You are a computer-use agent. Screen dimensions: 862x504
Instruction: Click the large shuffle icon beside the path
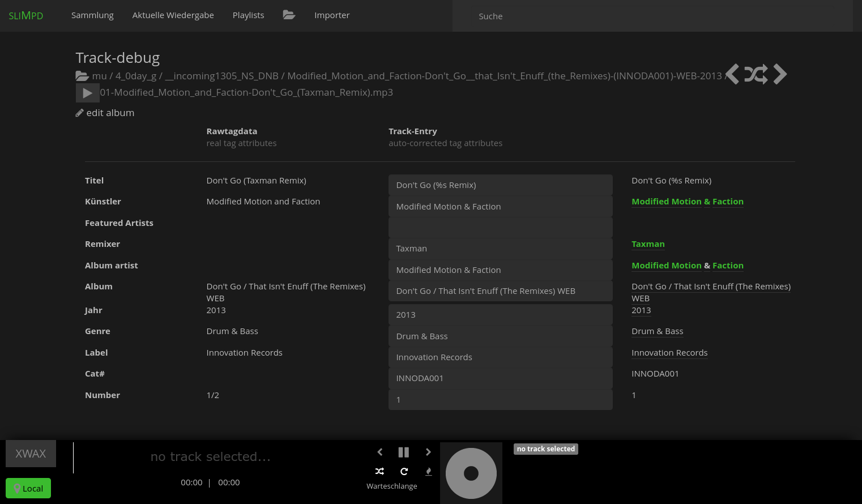[756, 74]
